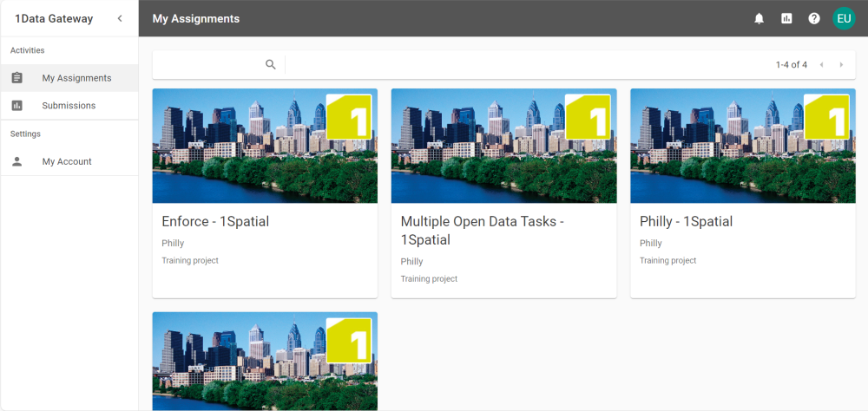Click the 1Spatial logo on Multiple Open Data card

tap(588, 117)
